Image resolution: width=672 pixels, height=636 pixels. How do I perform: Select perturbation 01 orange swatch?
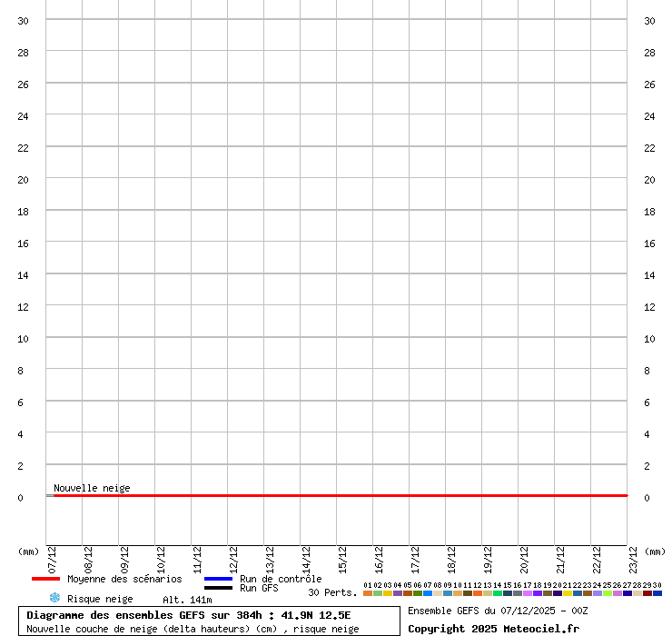pos(368,593)
